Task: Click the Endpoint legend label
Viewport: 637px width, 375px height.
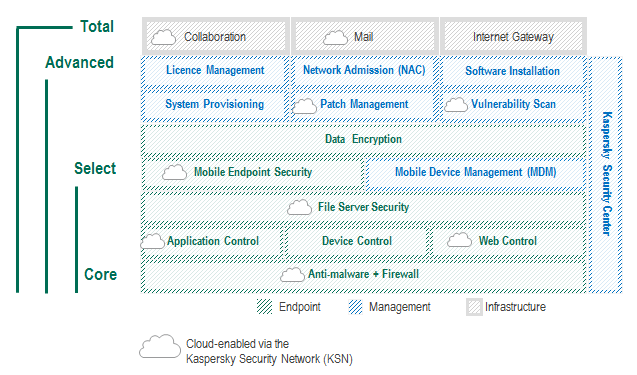Action: point(299,307)
